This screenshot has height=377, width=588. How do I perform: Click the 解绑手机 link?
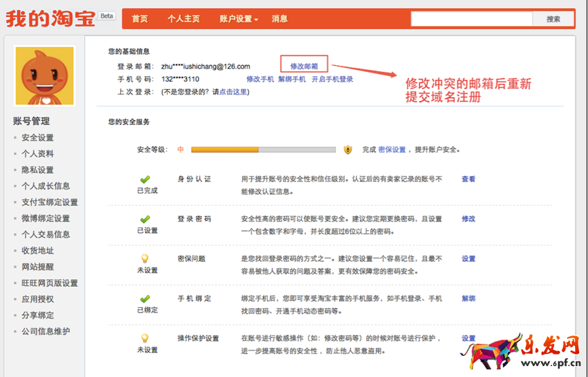click(292, 79)
